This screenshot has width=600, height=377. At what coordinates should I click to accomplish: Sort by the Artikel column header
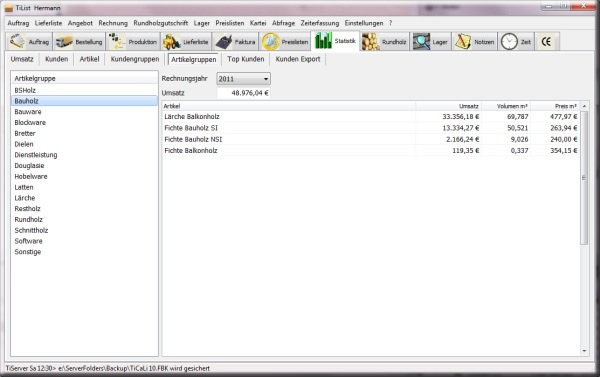click(289, 106)
